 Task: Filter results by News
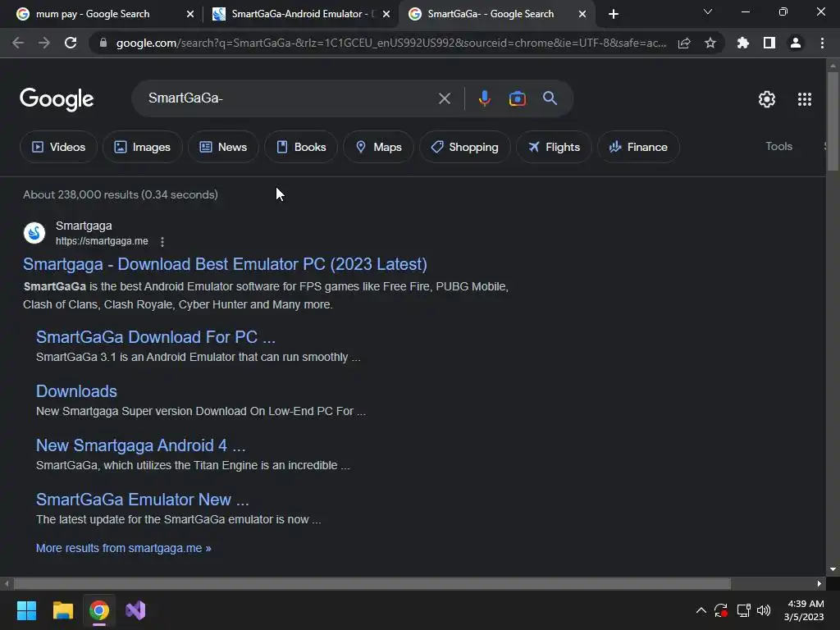[223, 147]
